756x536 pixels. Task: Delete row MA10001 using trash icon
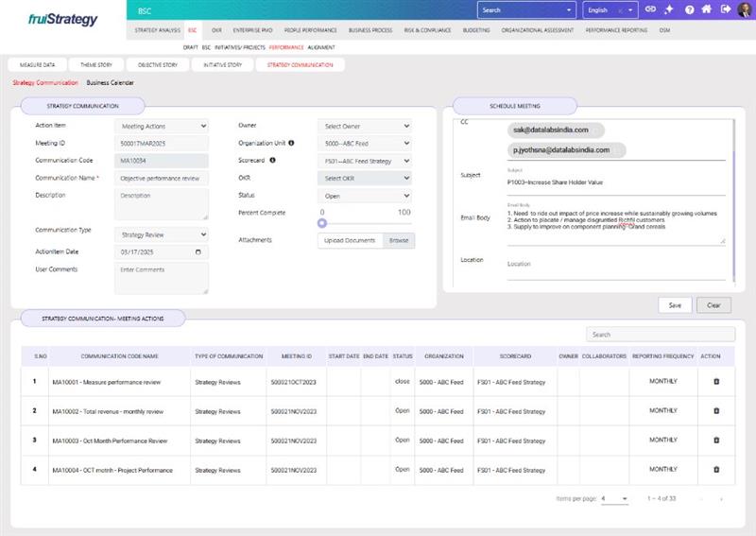pyautogui.click(x=716, y=382)
